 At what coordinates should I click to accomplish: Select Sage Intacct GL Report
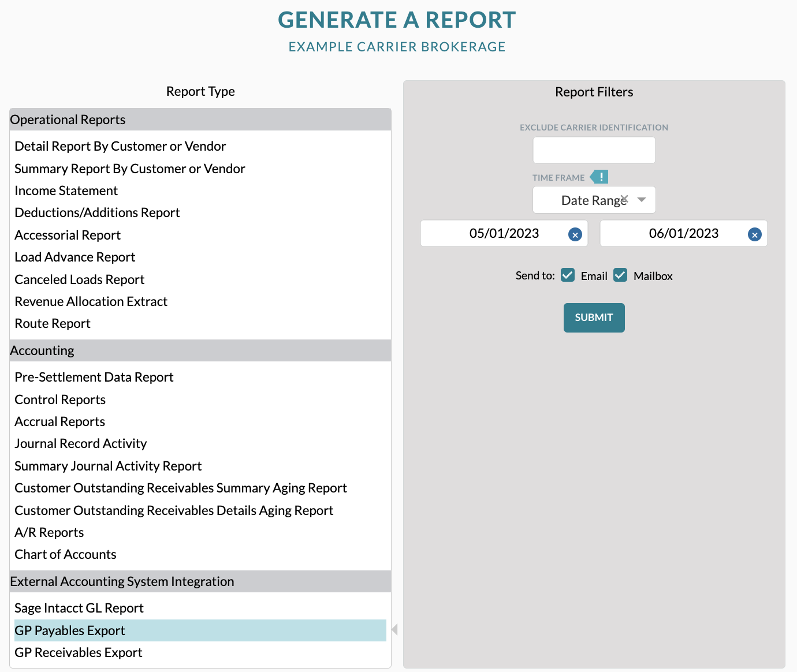coord(200,608)
